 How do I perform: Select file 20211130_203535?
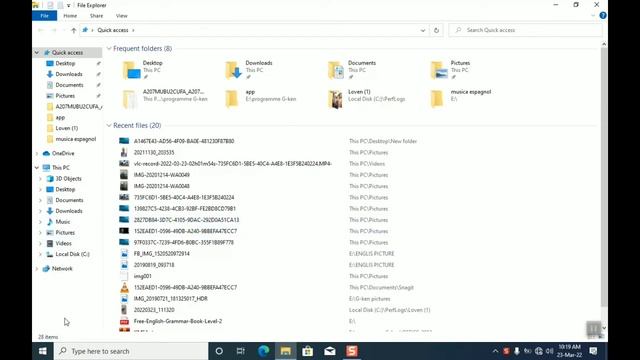[154, 152]
